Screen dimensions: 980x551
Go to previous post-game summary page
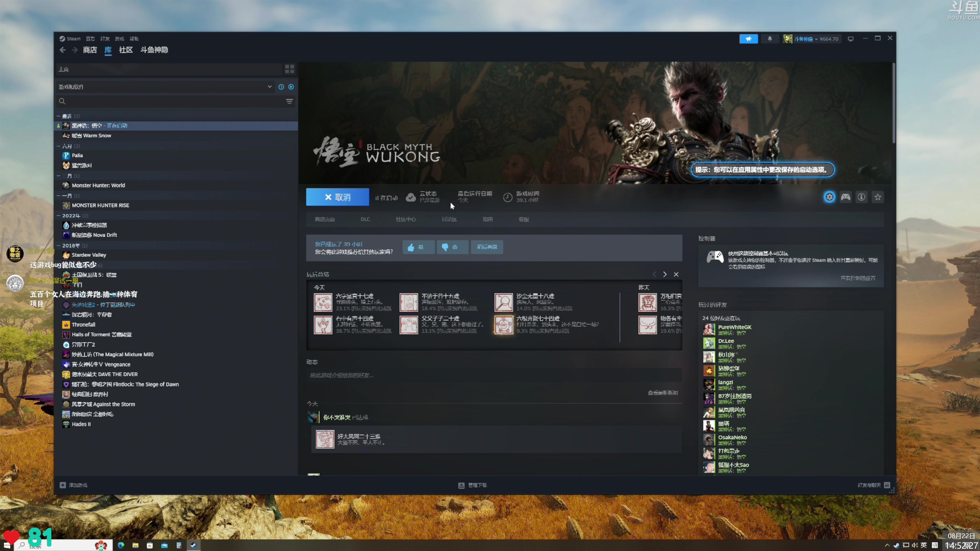coord(654,274)
